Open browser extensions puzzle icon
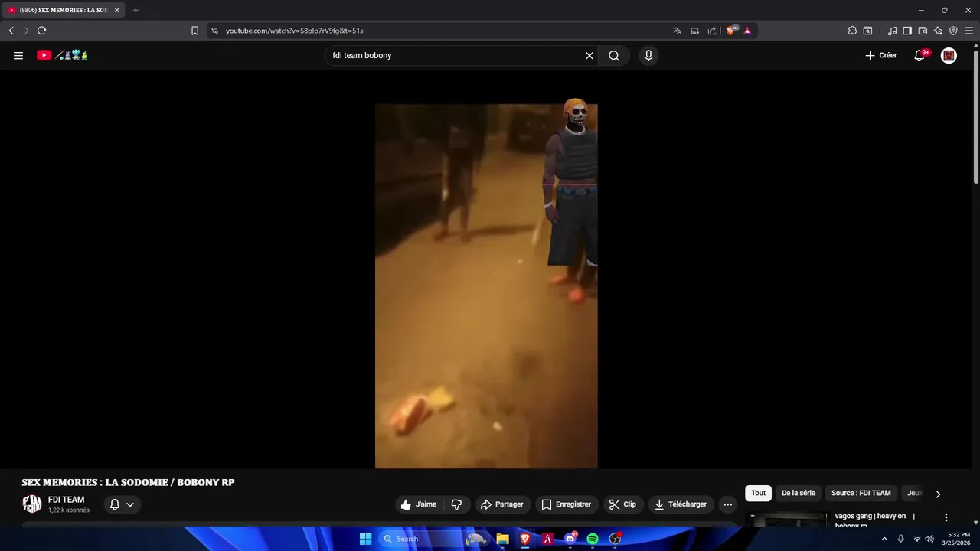 [852, 31]
